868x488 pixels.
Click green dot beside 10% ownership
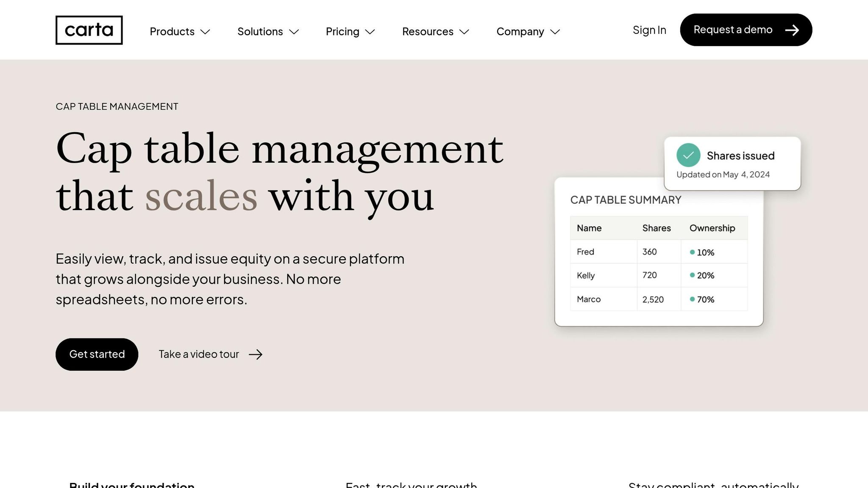click(692, 252)
